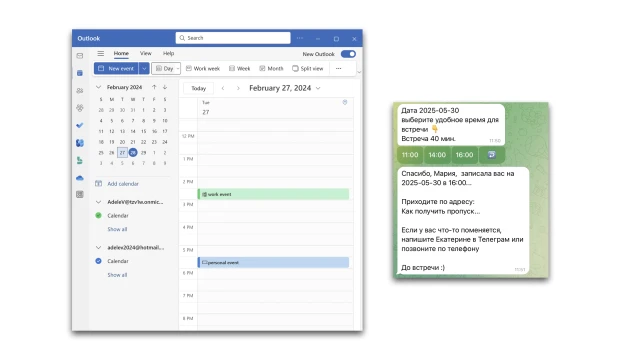
Task: Select the 16:00 time slot button
Action: [464, 155]
